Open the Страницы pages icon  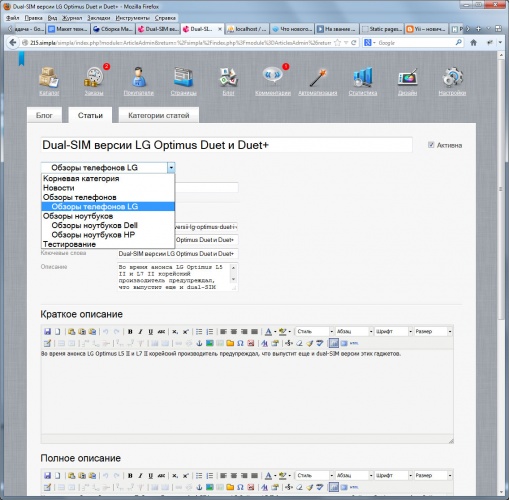coord(183,77)
